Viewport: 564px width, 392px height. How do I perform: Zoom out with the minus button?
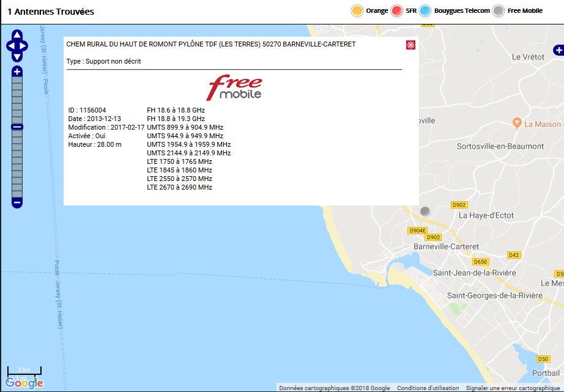[x=17, y=202]
